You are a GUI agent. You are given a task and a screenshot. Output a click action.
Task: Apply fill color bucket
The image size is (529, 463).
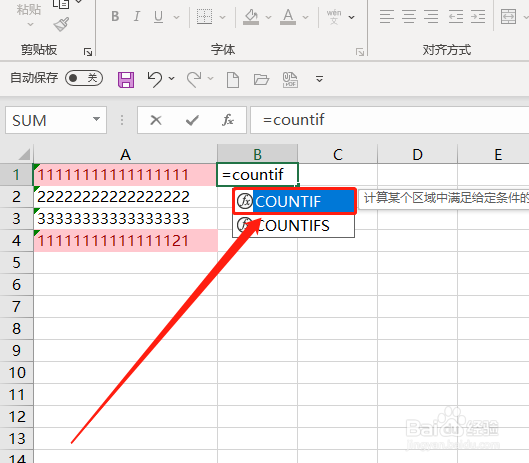[x=251, y=16]
